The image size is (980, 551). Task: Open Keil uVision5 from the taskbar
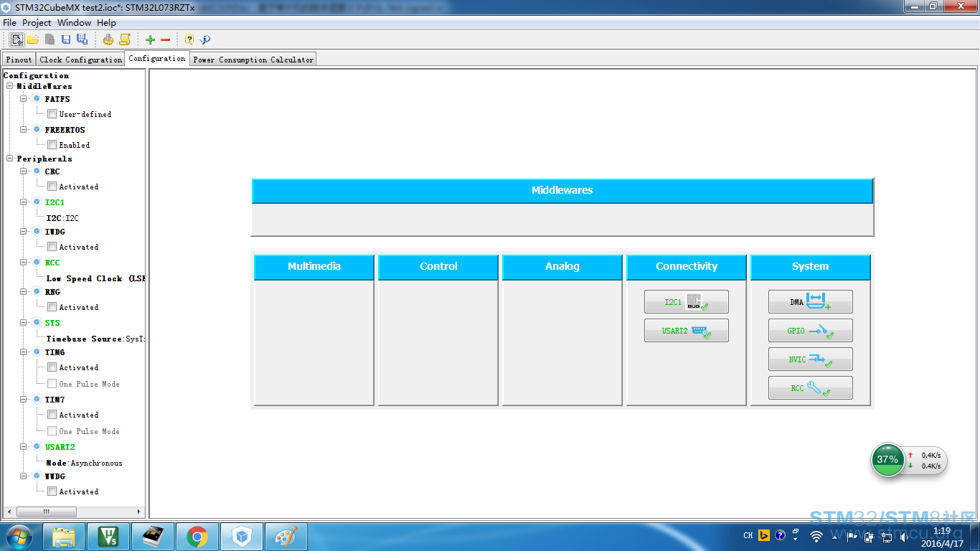pyautogui.click(x=108, y=536)
